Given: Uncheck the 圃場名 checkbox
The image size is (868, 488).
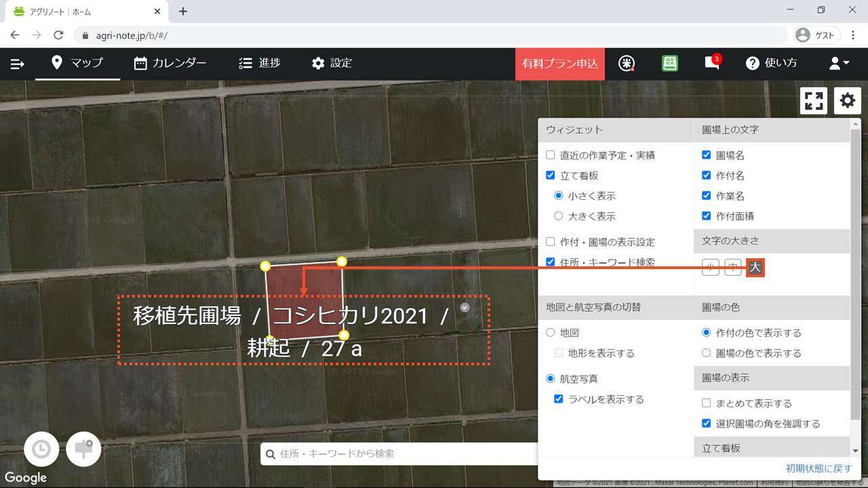Looking at the screenshot, I should [x=706, y=155].
